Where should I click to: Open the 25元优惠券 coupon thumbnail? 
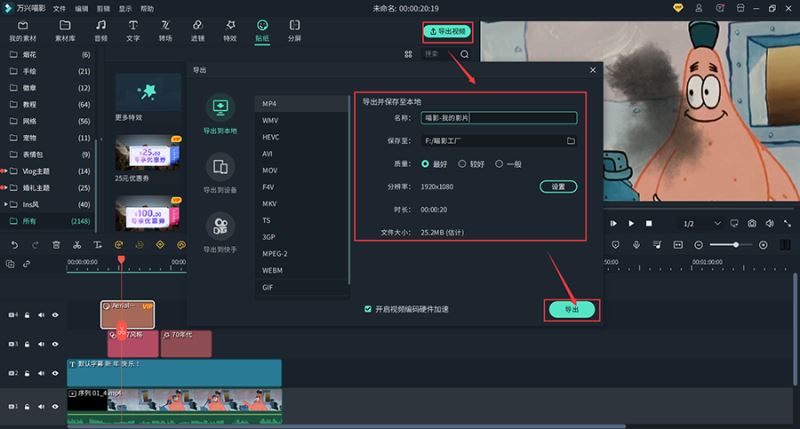pos(148,153)
